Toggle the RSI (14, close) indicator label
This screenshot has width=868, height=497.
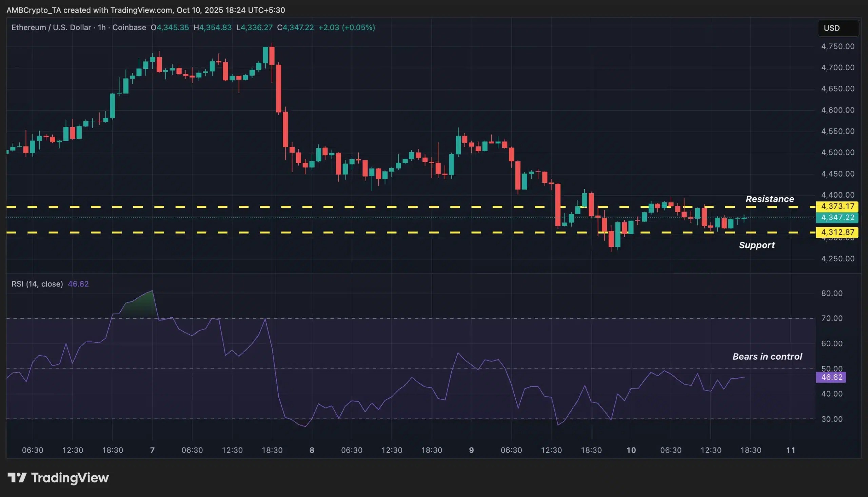tap(37, 284)
